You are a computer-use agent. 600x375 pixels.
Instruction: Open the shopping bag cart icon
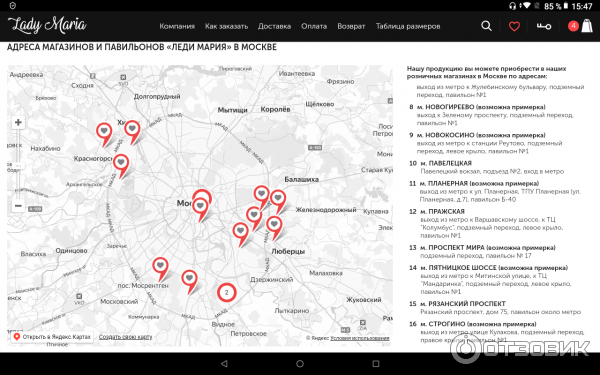point(587,26)
